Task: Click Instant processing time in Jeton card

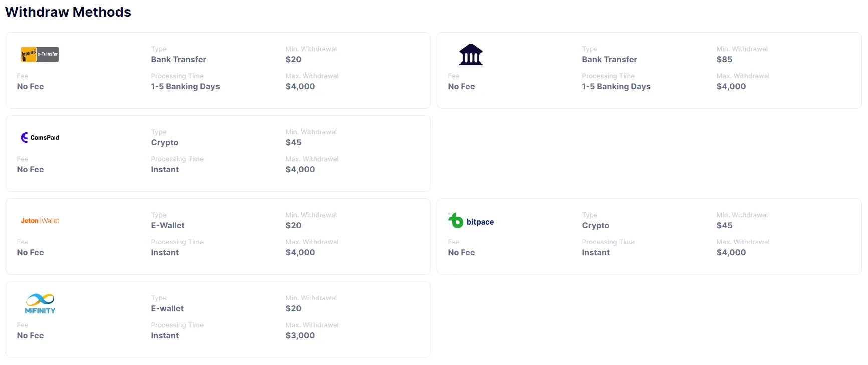Action: 165,252
